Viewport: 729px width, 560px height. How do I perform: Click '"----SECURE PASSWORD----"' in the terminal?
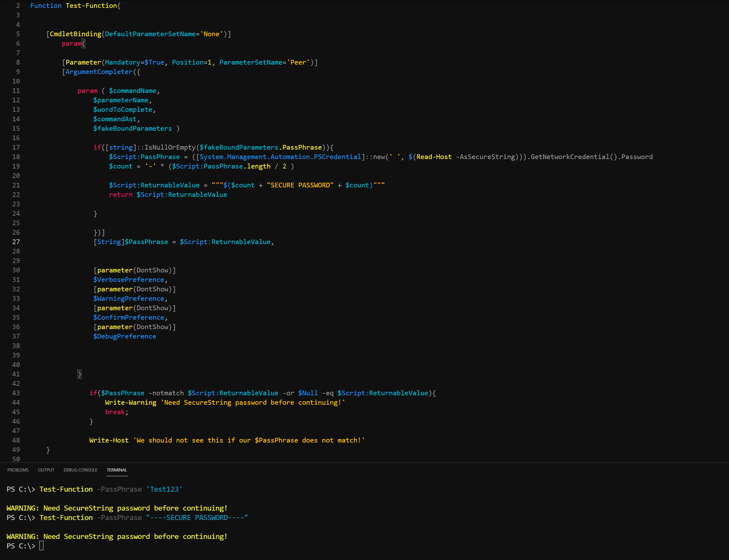(197, 518)
